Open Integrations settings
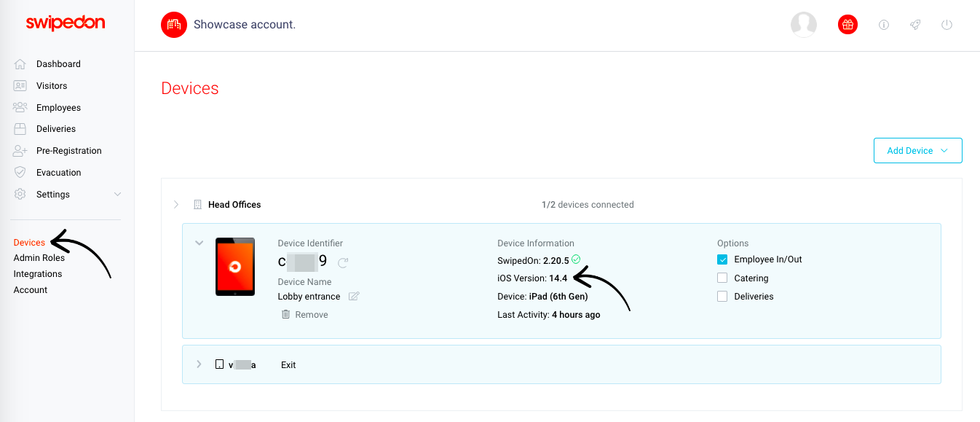The width and height of the screenshot is (980, 422). 38,274
